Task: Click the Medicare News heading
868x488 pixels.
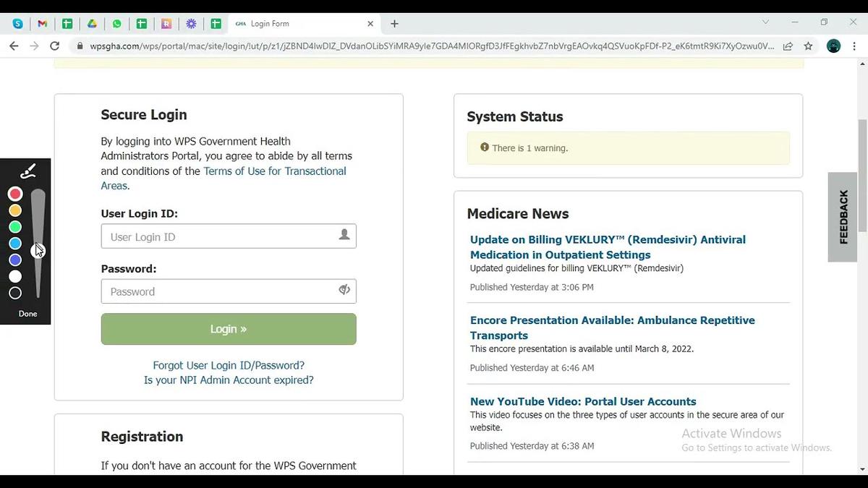Action: [518, 214]
